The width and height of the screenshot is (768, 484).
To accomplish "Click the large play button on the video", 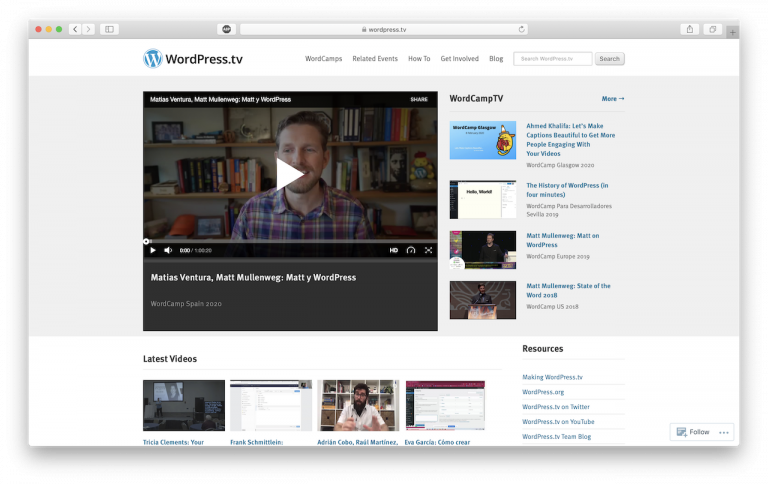I will [290, 174].
